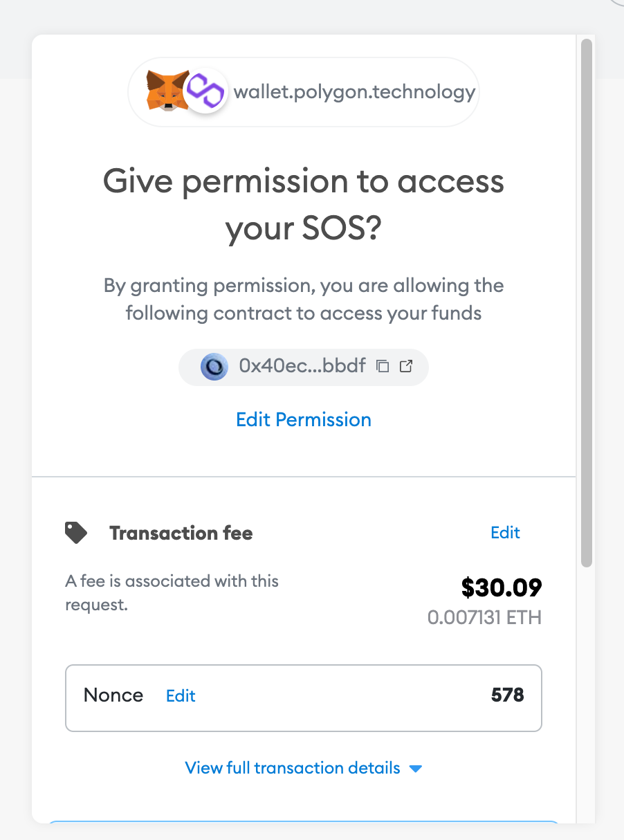Click the vertical scrollbar thumb
624x840 pixels.
tap(587, 304)
